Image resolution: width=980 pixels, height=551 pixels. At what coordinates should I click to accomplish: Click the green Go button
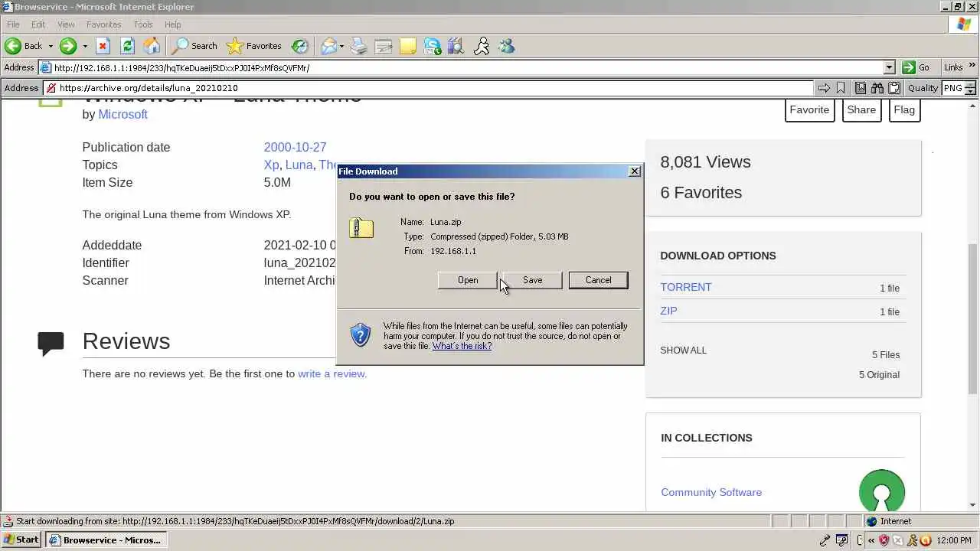tap(916, 67)
